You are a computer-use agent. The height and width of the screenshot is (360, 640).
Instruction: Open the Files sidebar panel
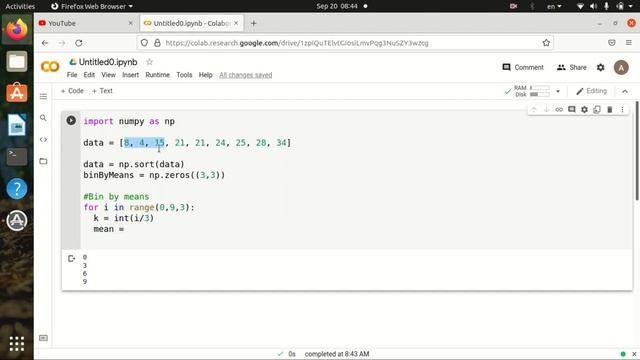(x=43, y=161)
